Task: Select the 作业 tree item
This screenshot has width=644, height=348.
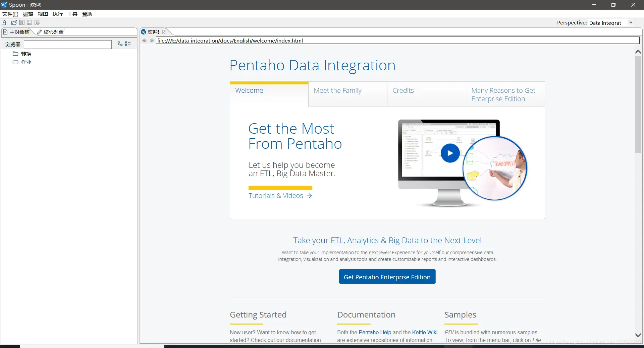Action: pyautogui.click(x=26, y=62)
